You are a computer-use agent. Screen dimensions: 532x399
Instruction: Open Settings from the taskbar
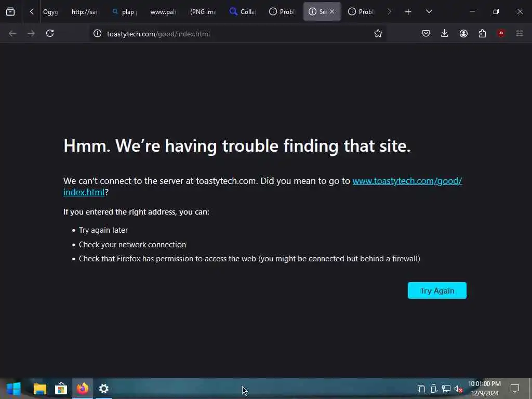pyautogui.click(x=104, y=389)
